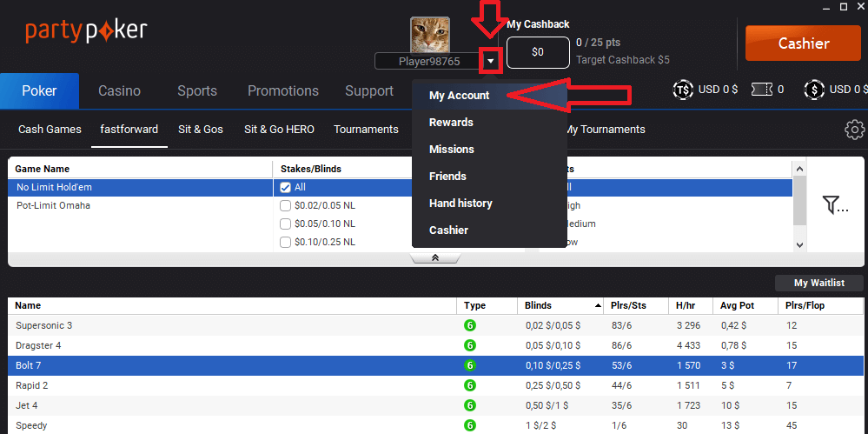Open the Promotions tab
This screenshot has height=434, width=868.
point(283,91)
